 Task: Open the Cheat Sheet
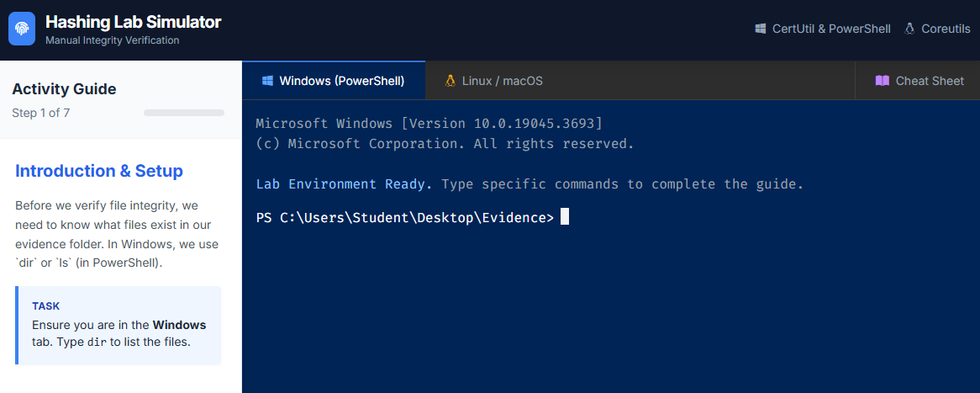[918, 81]
